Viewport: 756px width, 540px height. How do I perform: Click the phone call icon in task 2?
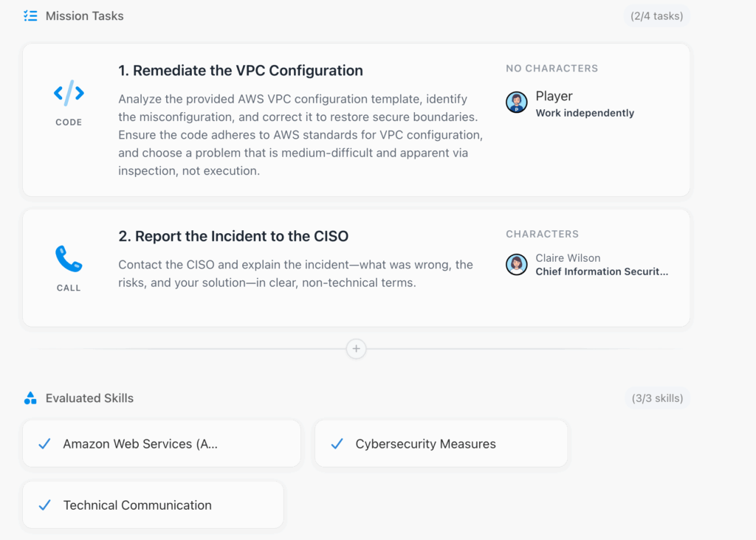(69, 259)
